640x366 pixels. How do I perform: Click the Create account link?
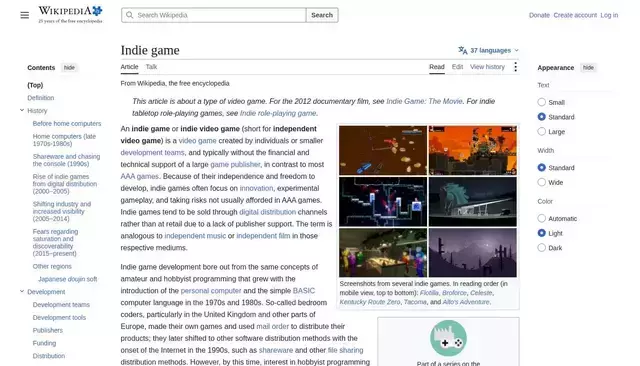coord(575,15)
